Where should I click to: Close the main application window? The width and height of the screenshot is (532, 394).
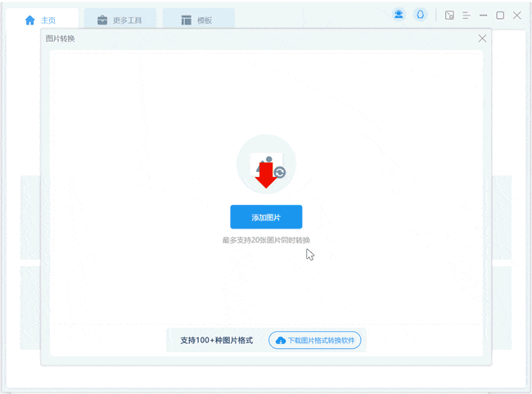point(516,15)
